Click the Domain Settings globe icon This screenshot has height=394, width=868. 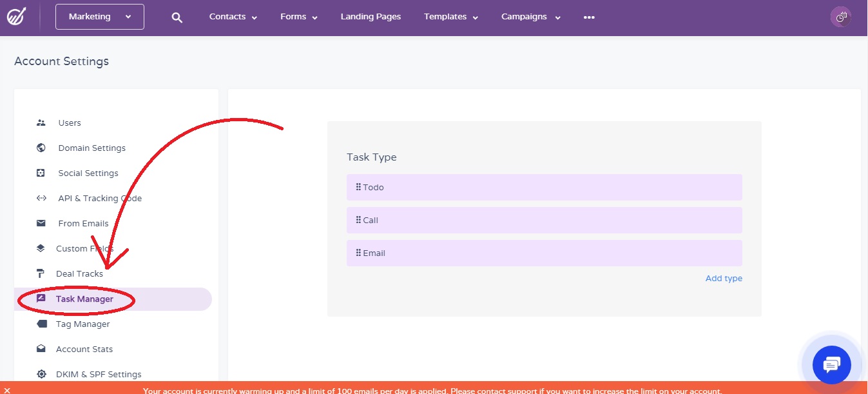[41, 148]
